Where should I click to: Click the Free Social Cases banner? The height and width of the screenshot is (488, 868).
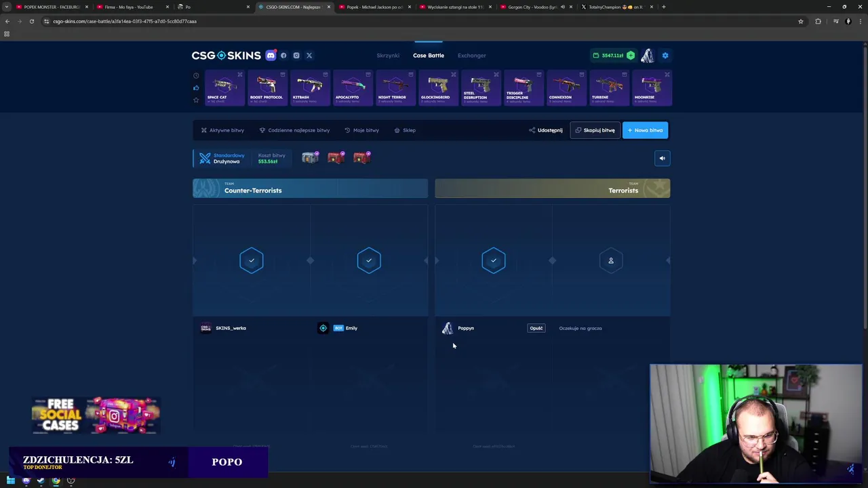click(x=96, y=415)
